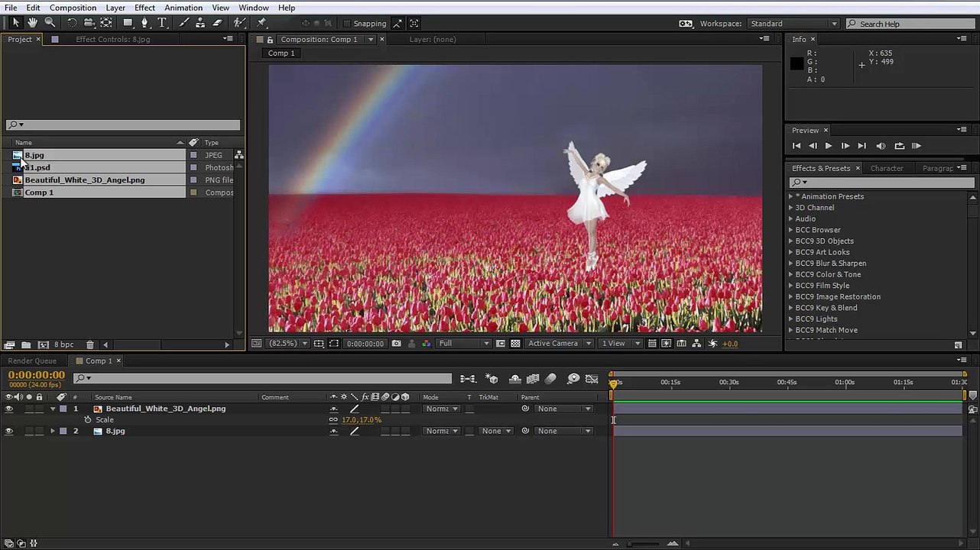Select the Puppet Pin tool
This screenshot has width=980, height=550.
pos(261,23)
